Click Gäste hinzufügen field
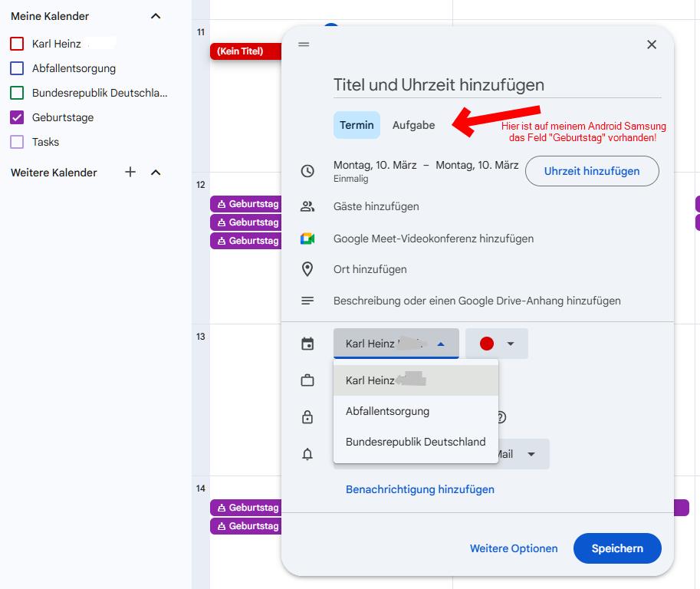This screenshot has width=700, height=589. (x=376, y=206)
